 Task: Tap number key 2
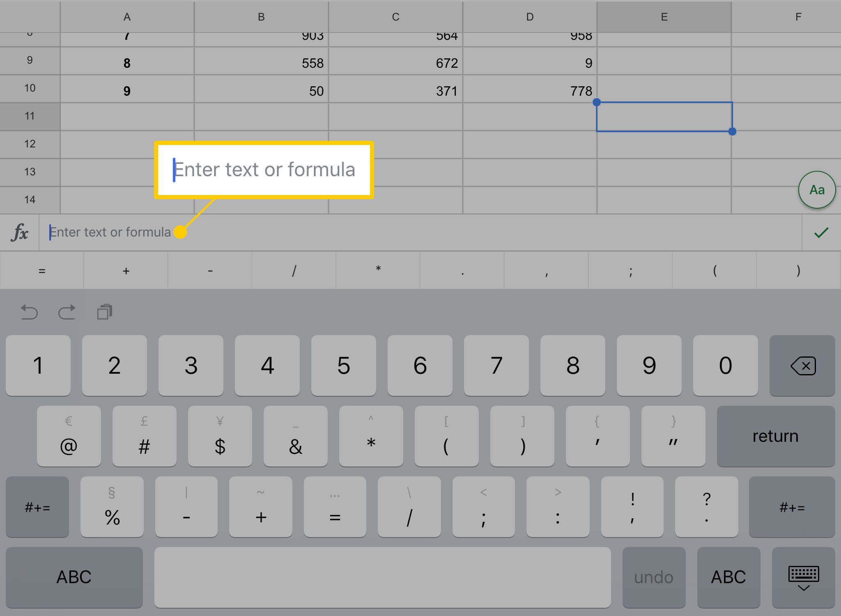pyautogui.click(x=115, y=365)
